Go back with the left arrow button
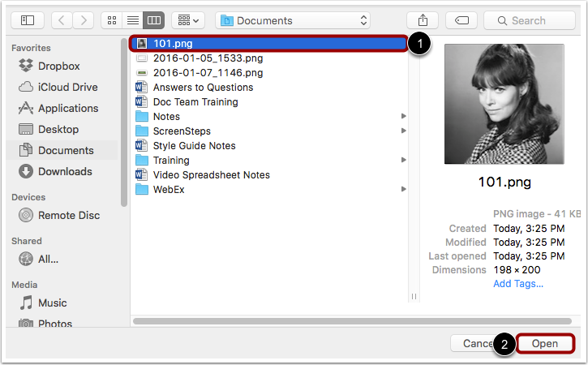588x365 pixels. [62, 20]
